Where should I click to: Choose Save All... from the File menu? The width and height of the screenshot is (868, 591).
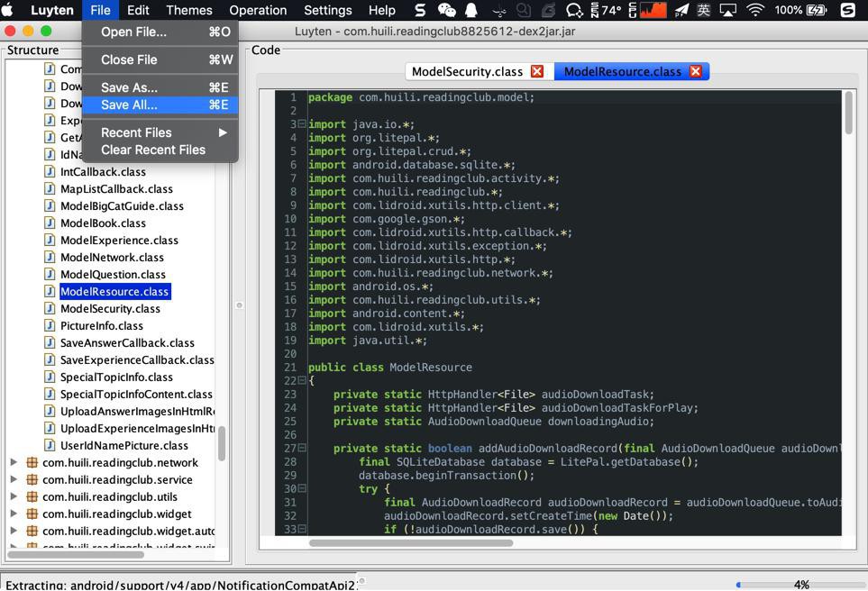[x=129, y=105]
